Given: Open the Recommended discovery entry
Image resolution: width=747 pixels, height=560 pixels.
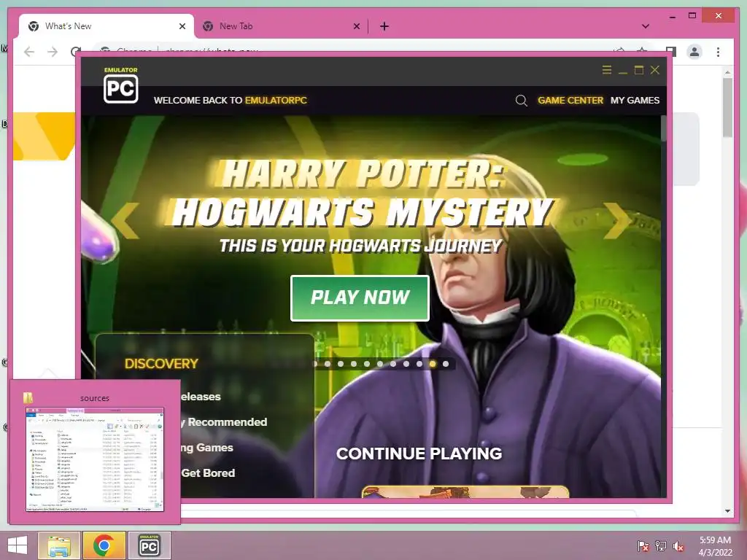Looking at the screenshot, I should click(224, 422).
